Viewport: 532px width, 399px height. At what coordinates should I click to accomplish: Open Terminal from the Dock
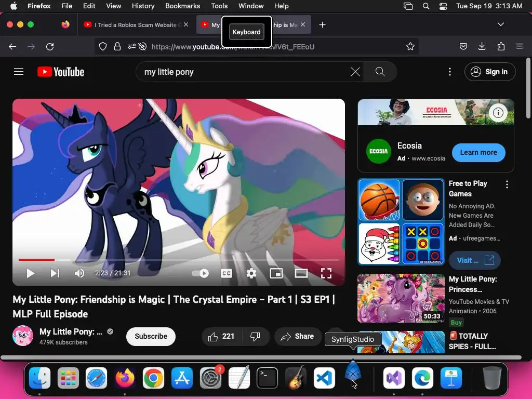(x=267, y=378)
